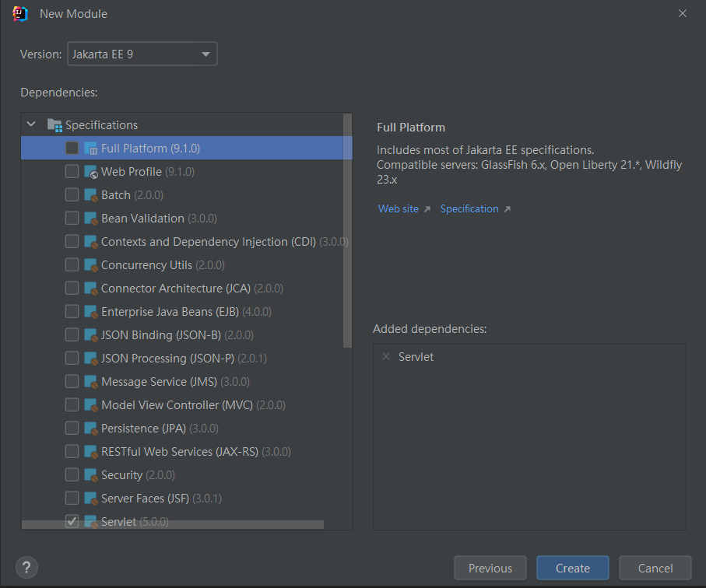
Task: Close the New Module dialog
Action: [x=682, y=13]
